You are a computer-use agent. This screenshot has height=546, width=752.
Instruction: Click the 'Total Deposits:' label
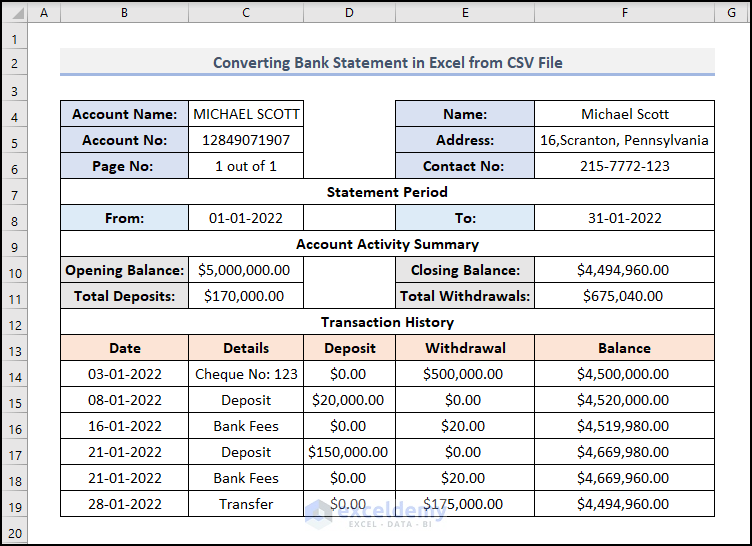[x=125, y=296]
